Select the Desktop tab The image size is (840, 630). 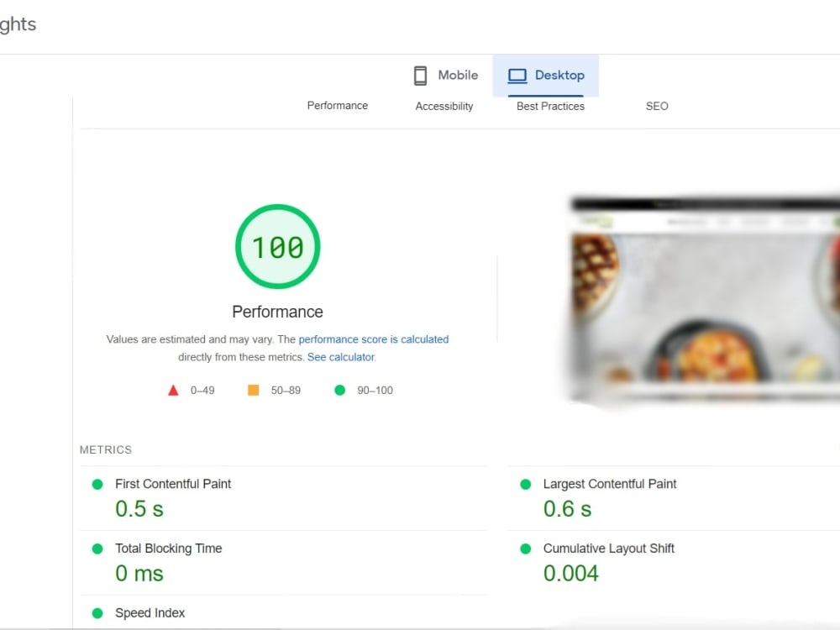(x=545, y=76)
